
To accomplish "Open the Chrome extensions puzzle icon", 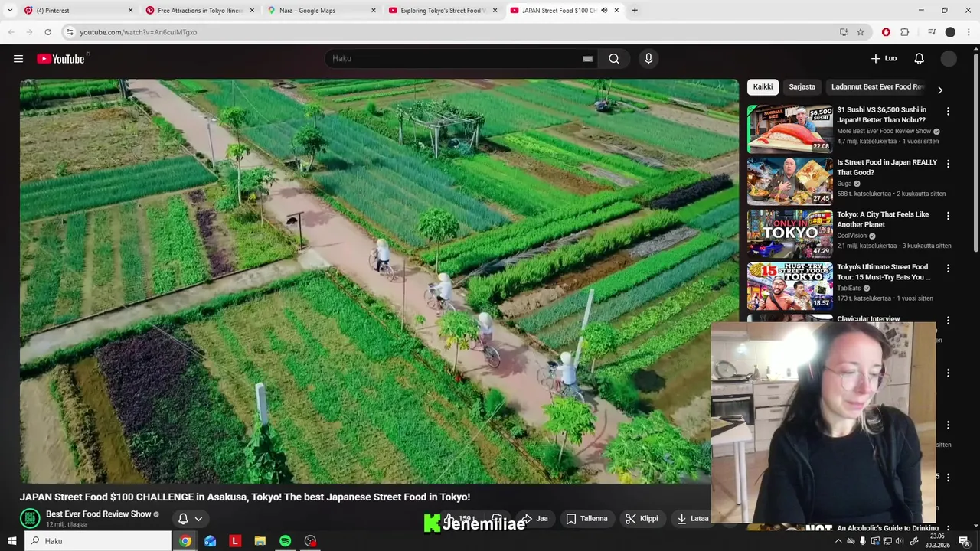I will coord(905,32).
